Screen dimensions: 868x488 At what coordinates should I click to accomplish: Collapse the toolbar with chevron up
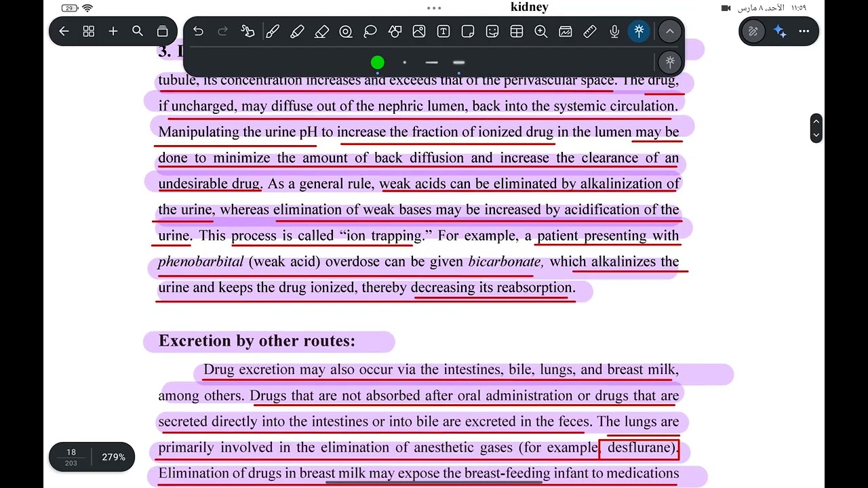670,31
